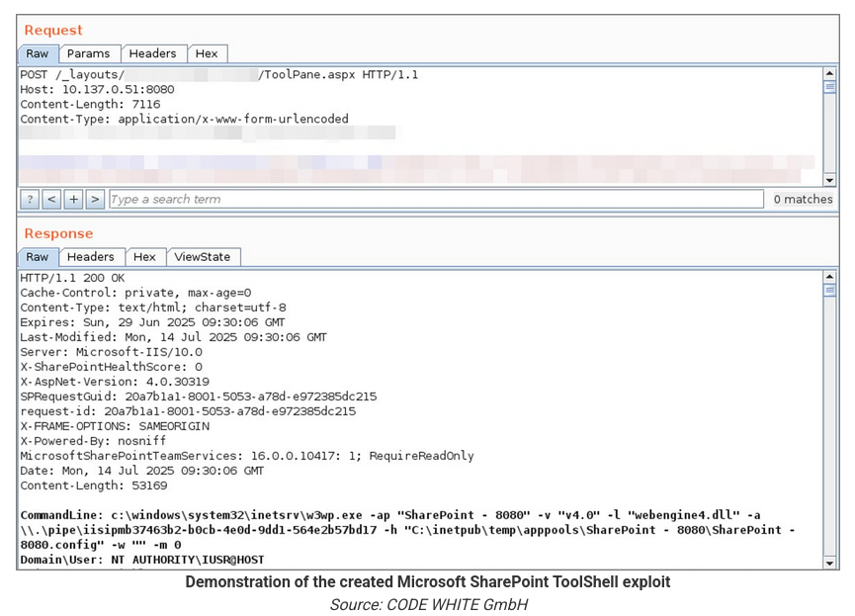Screen dimensions: 855x616
Task: Click the Response pane scrollbar thumb
Action: 829,291
